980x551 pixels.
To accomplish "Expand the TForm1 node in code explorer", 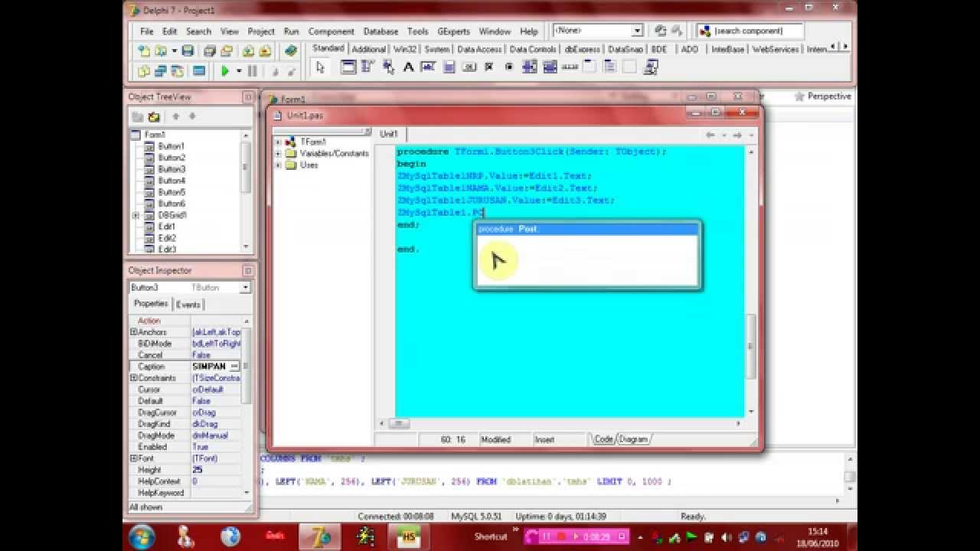I will tap(279, 142).
